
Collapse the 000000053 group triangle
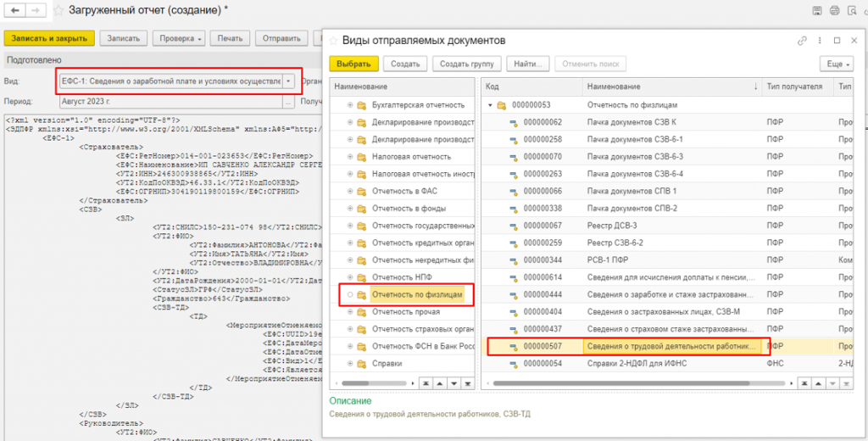click(x=491, y=105)
